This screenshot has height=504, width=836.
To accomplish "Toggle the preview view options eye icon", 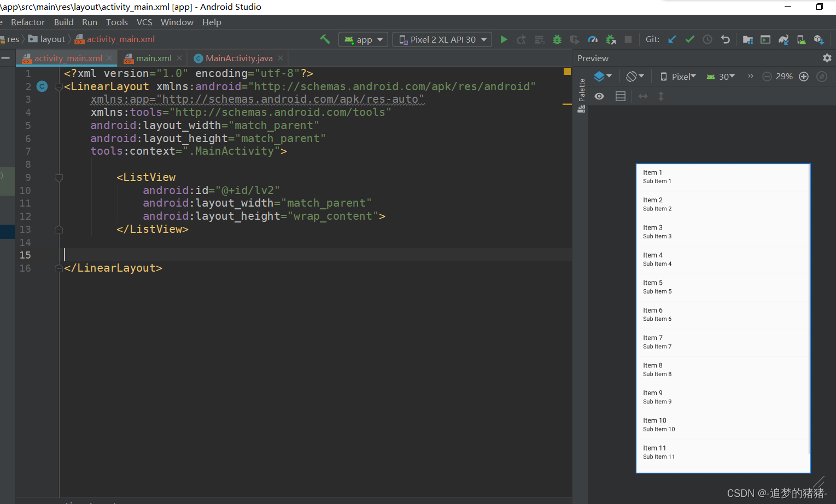I will pos(599,96).
